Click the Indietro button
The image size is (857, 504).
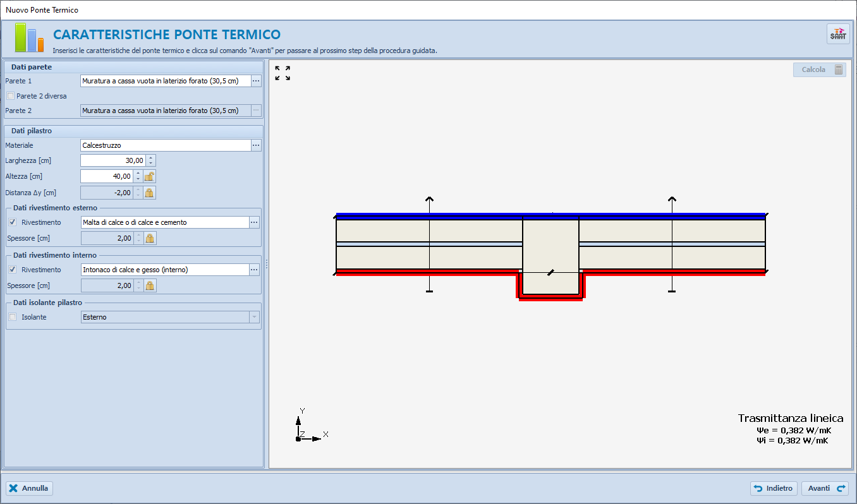774,488
